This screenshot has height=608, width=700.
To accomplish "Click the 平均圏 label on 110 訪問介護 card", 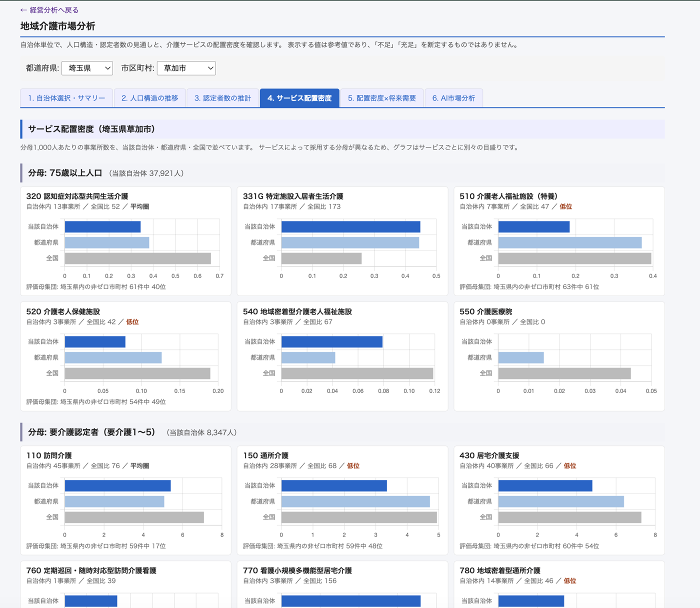I will coord(140,466).
